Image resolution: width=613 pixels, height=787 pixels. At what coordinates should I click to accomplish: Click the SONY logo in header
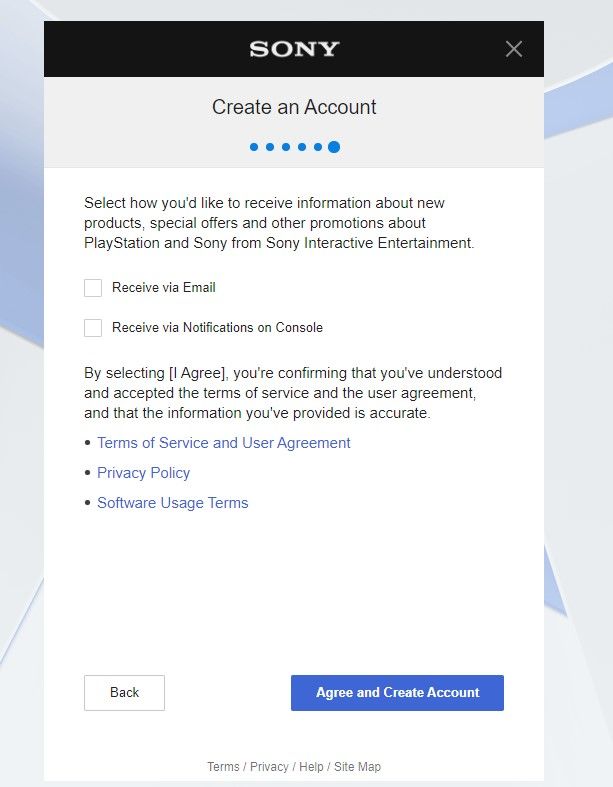coord(294,49)
